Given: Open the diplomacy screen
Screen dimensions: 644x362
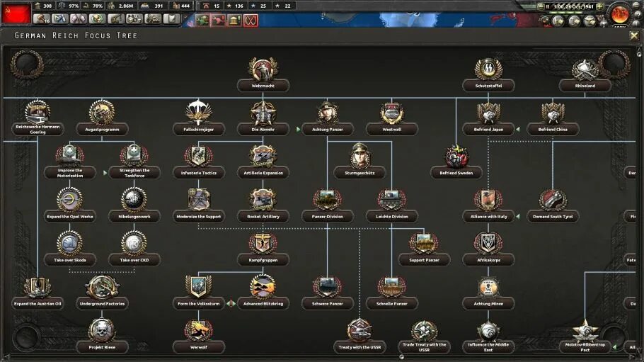Looking at the screenshot, I should click(79, 18).
